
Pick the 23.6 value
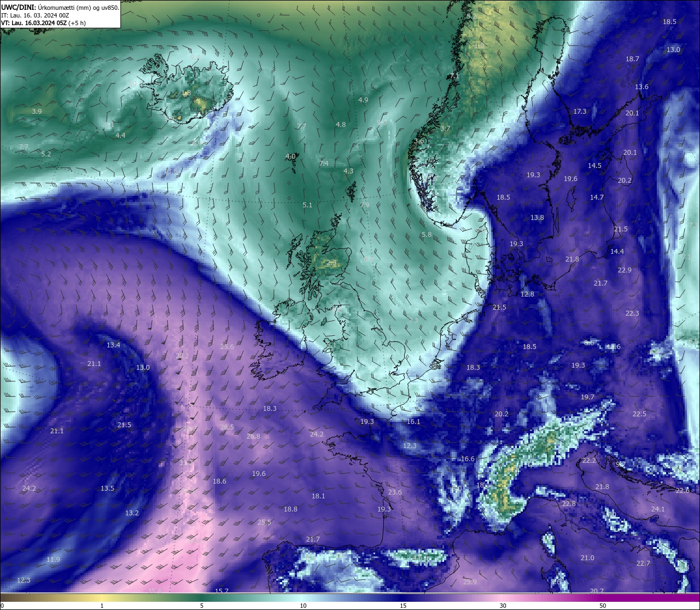(395, 492)
